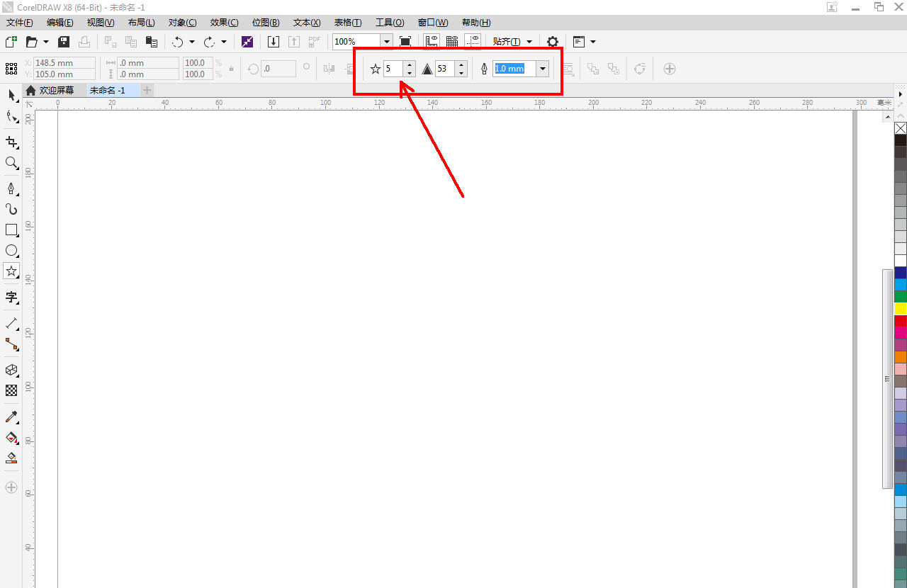Image resolution: width=907 pixels, height=588 pixels.
Task: Pick the green swatch in the color palette
Action: click(900, 297)
